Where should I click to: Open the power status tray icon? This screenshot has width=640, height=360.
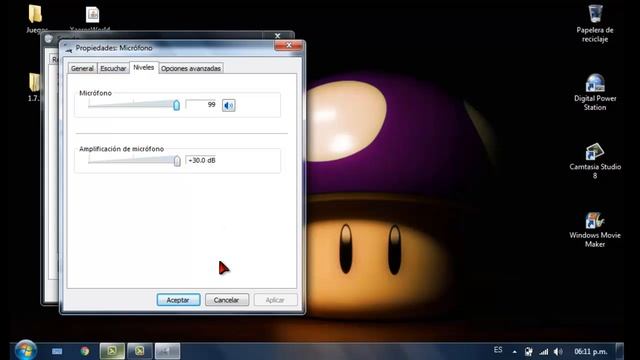click(529, 351)
